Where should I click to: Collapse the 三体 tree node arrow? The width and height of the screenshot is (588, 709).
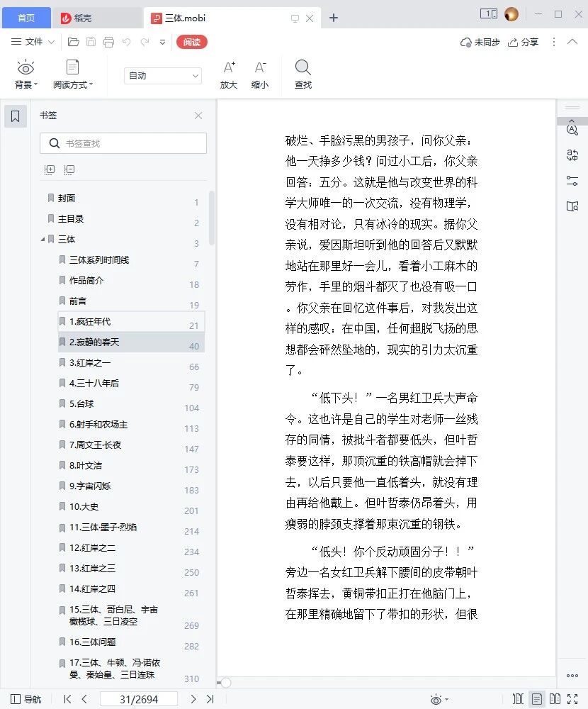click(x=43, y=239)
